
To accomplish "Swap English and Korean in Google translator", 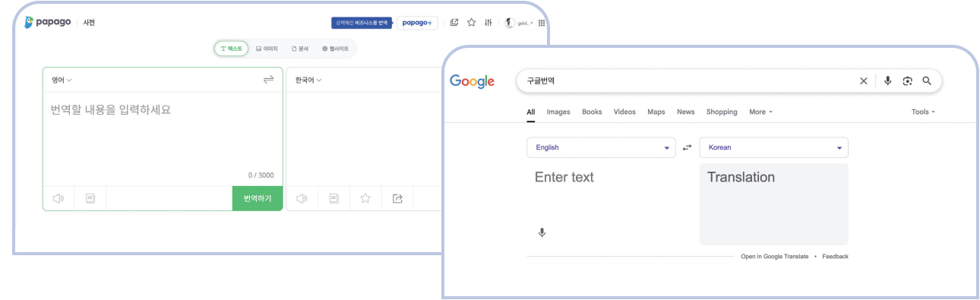I will (x=688, y=147).
